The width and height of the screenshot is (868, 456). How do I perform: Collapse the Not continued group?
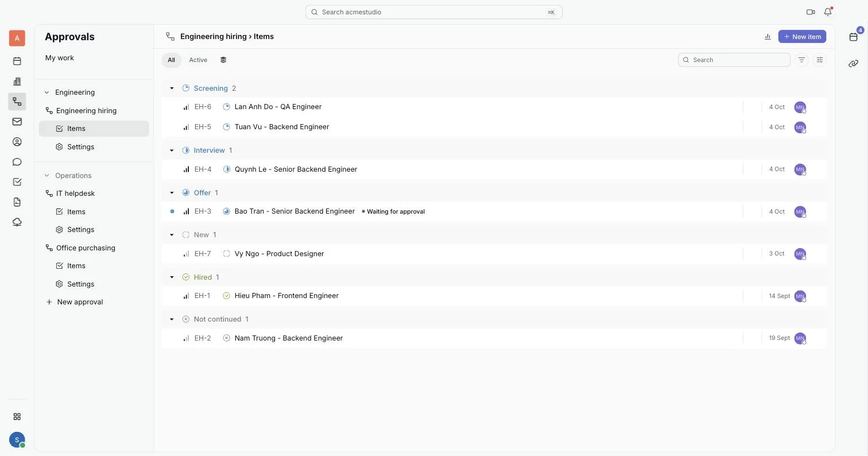pyautogui.click(x=172, y=319)
